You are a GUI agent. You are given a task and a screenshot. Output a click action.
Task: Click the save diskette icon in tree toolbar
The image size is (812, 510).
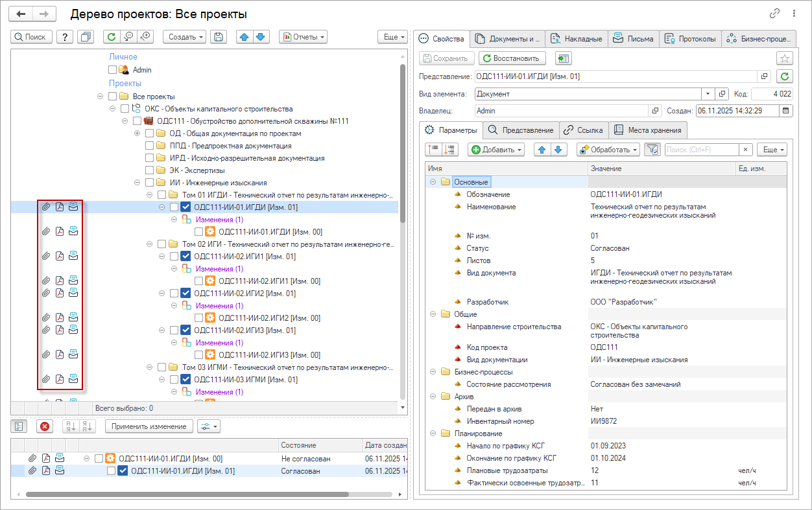coord(219,37)
